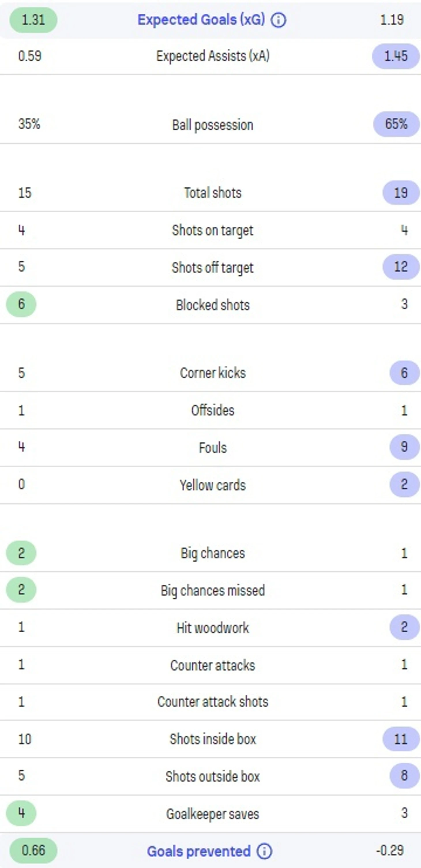Click the info icon beside Expected Goals (xG)
The height and width of the screenshot is (868, 421).
click(x=279, y=20)
